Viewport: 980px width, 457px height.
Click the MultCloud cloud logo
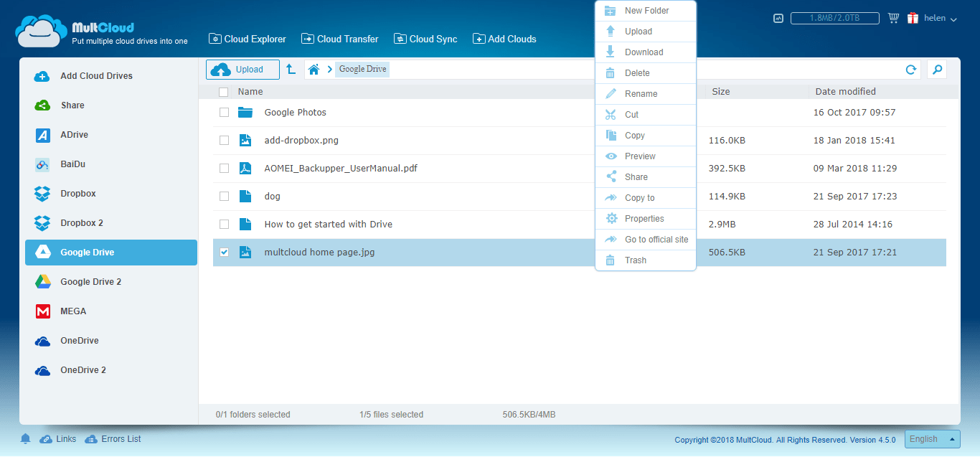pyautogui.click(x=41, y=31)
